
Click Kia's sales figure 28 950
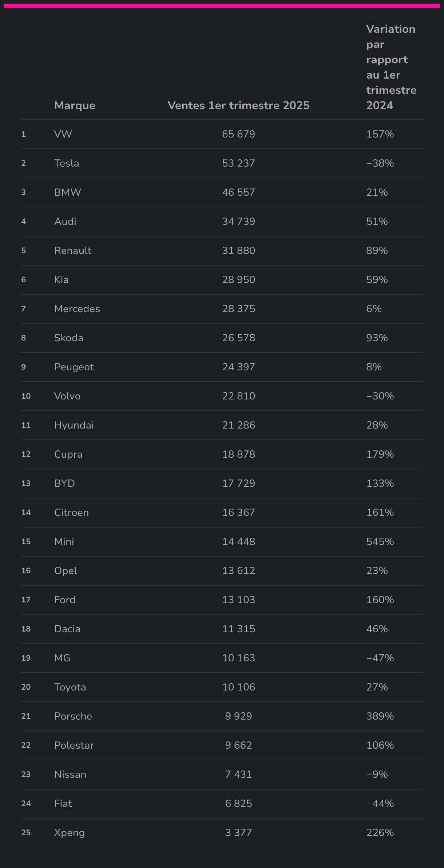pyautogui.click(x=238, y=280)
